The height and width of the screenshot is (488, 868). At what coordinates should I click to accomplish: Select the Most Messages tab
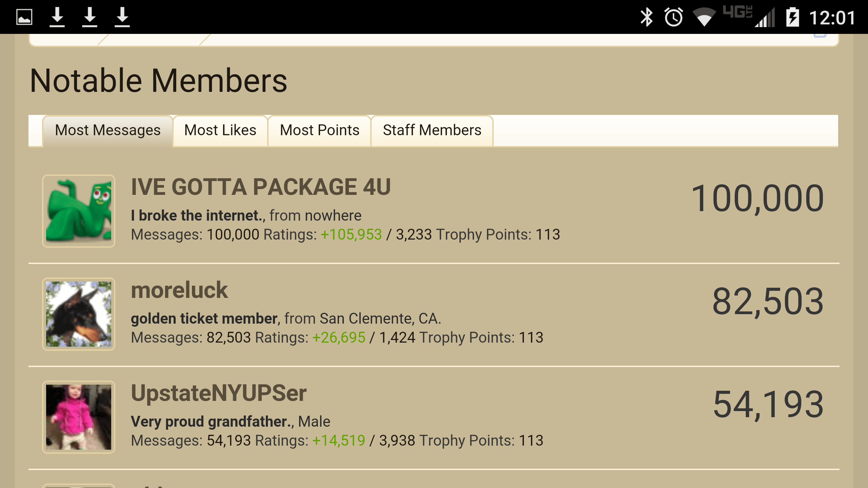click(x=107, y=130)
